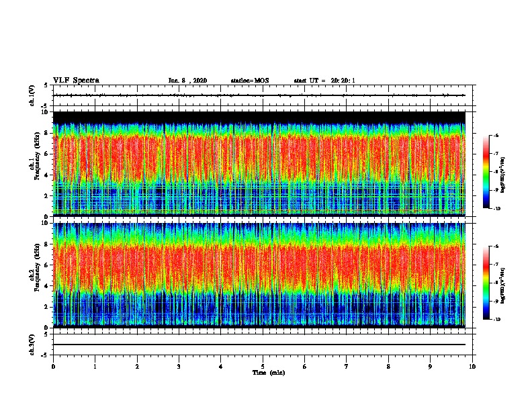This screenshot has height=411, width=532.
Task: Click the "ch.1(V)" axis label
Action: (32, 95)
